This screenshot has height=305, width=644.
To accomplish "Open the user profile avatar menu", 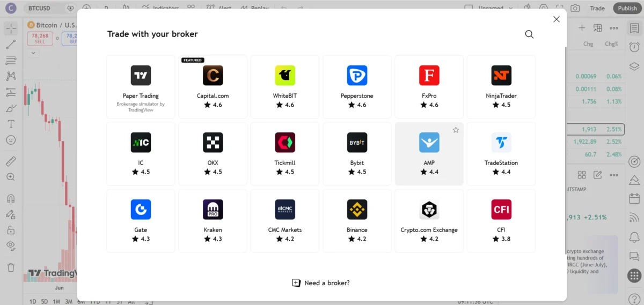I will tap(10, 8).
